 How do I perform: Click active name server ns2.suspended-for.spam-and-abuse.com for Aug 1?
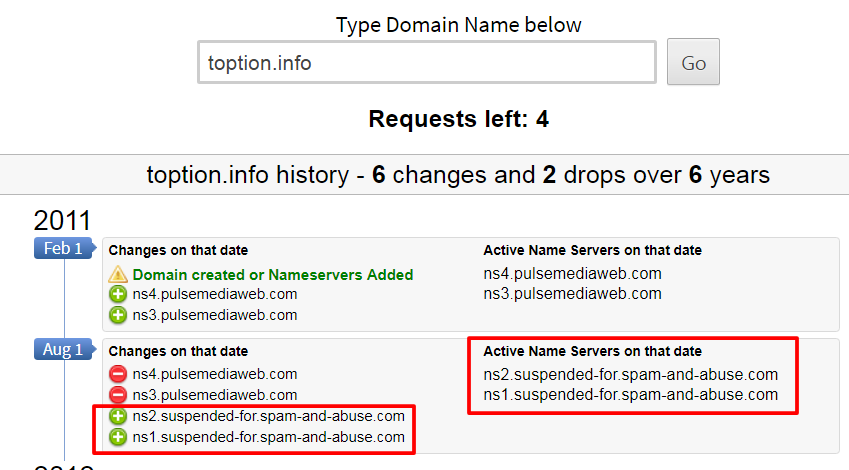point(630,374)
